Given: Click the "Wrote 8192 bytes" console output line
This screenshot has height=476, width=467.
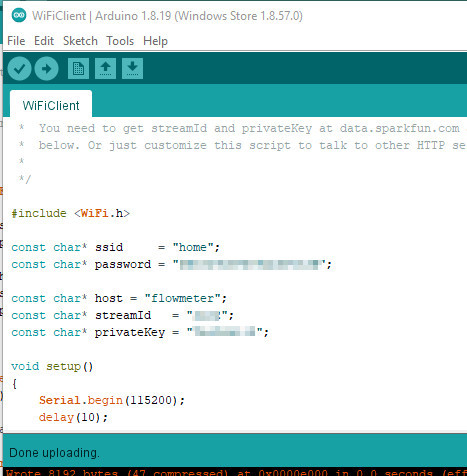Looking at the screenshot, I should click(236, 472).
